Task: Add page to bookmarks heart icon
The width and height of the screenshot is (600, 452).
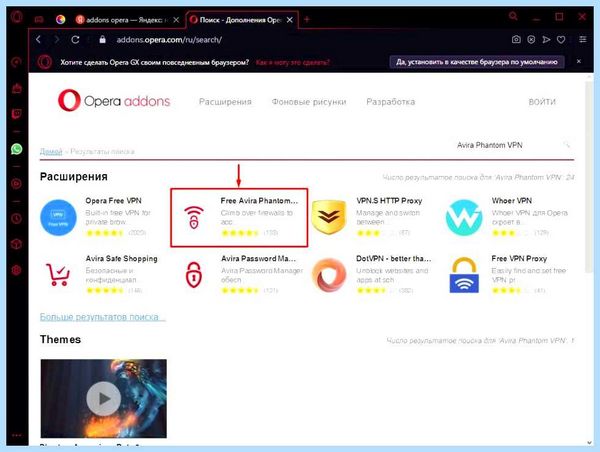Action: point(561,39)
